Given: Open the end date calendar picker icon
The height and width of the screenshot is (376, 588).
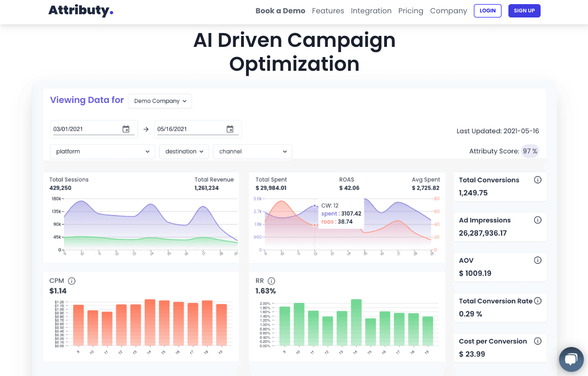Looking at the screenshot, I should [x=230, y=129].
